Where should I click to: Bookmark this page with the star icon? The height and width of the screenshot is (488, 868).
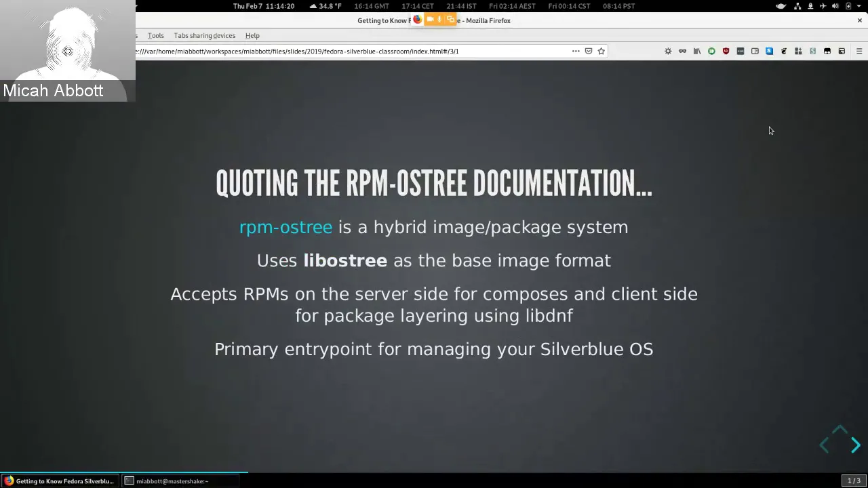[x=601, y=51]
